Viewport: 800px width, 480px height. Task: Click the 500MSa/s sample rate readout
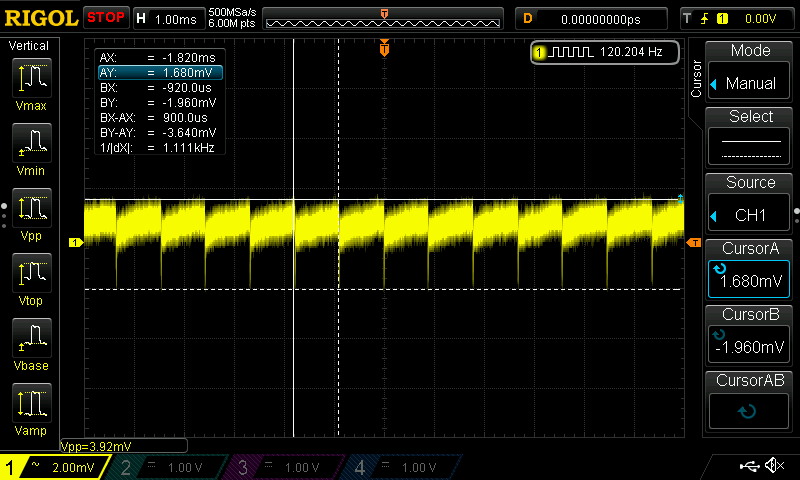[x=232, y=13]
